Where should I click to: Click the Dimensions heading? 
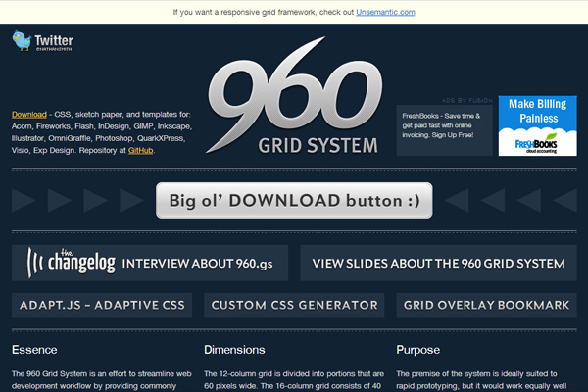click(x=234, y=350)
